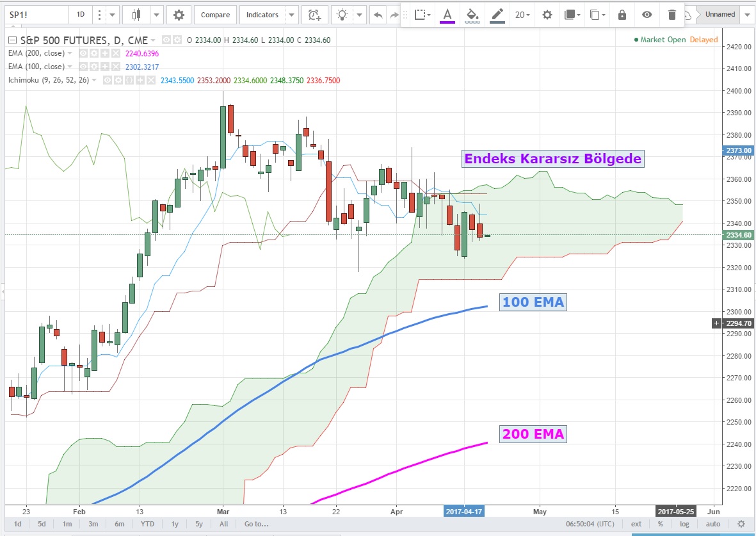Image resolution: width=756 pixels, height=536 pixels.
Task: Delete the selected drawing with the trash icon
Action: tap(672, 15)
